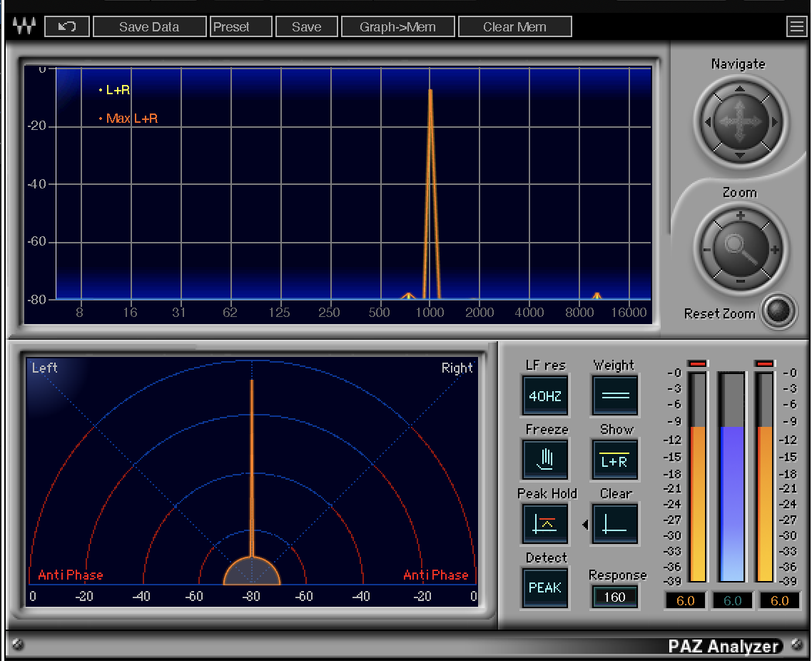Screen dimensions: 812x661
Task: Navigate up with the top arrow
Action: click(739, 89)
